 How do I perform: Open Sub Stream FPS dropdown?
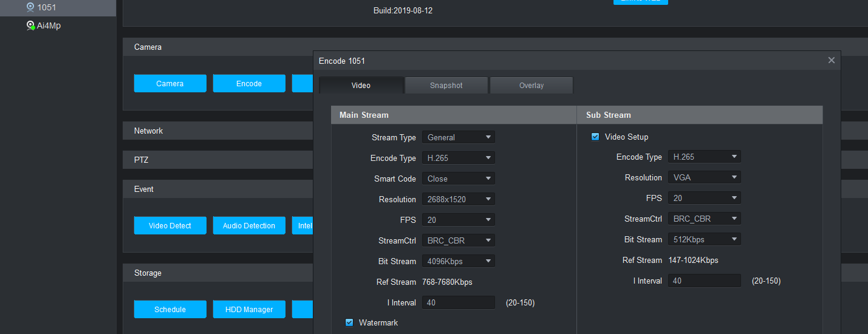pyautogui.click(x=705, y=198)
